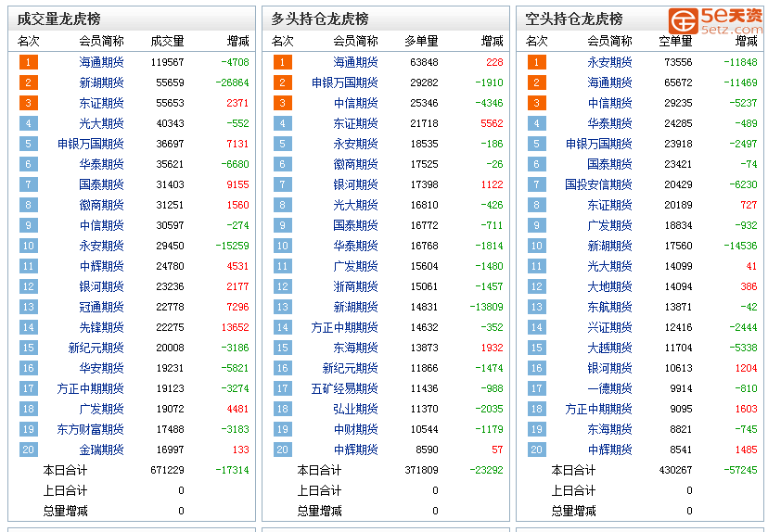Open 一德期货 member link
This screenshot has height=532, width=768.
tap(609, 388)
